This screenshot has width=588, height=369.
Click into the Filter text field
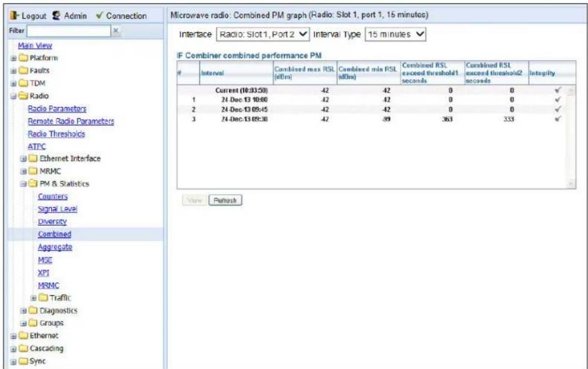point(69,31)
